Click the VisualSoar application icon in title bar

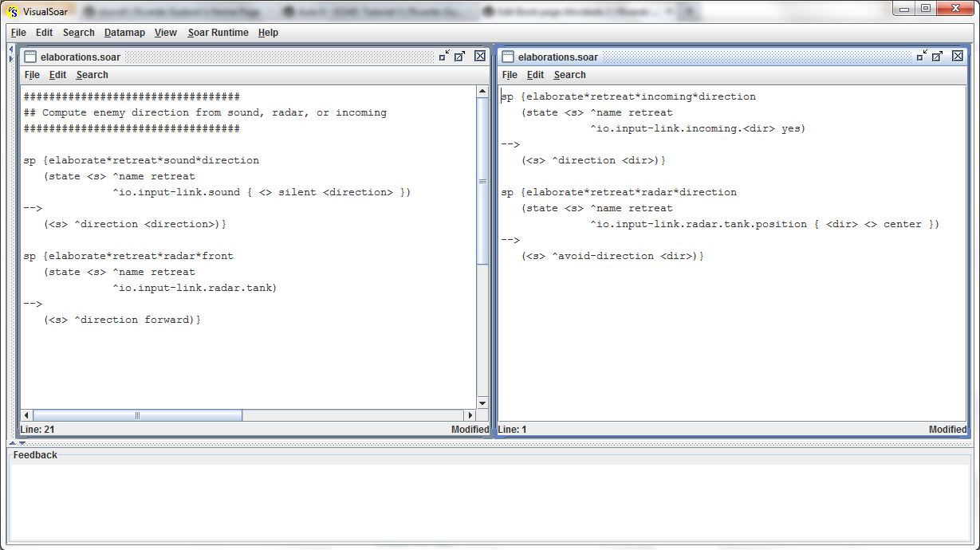pyautogui.click(x=11, y=10)
